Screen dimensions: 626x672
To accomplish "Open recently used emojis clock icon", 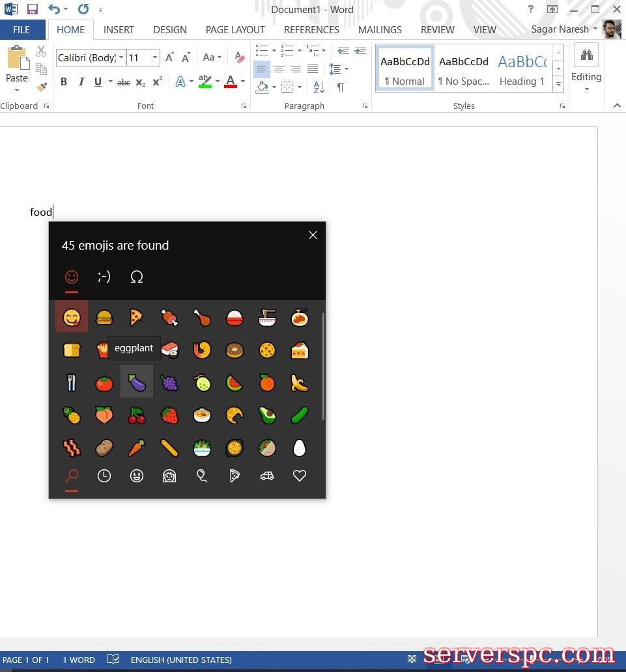I will pos(104,476).
